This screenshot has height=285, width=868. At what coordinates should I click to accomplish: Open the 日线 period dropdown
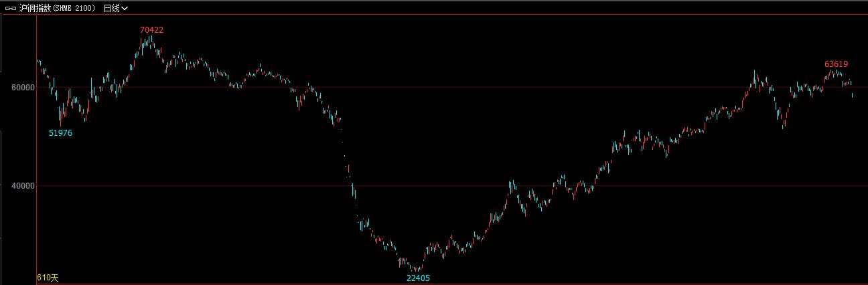[x=115, y=8]
